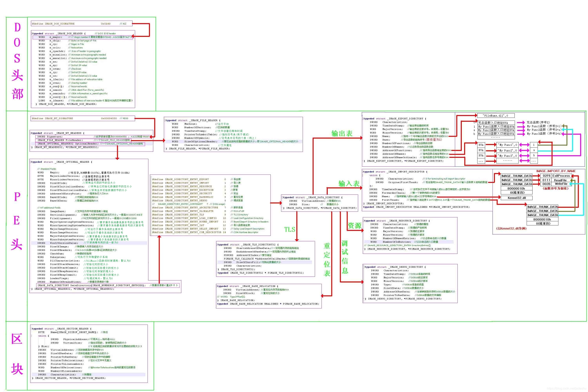Click the "'FileName.dll',0" box
Viewport: 588px width, 392px height.
click(496, 115)
